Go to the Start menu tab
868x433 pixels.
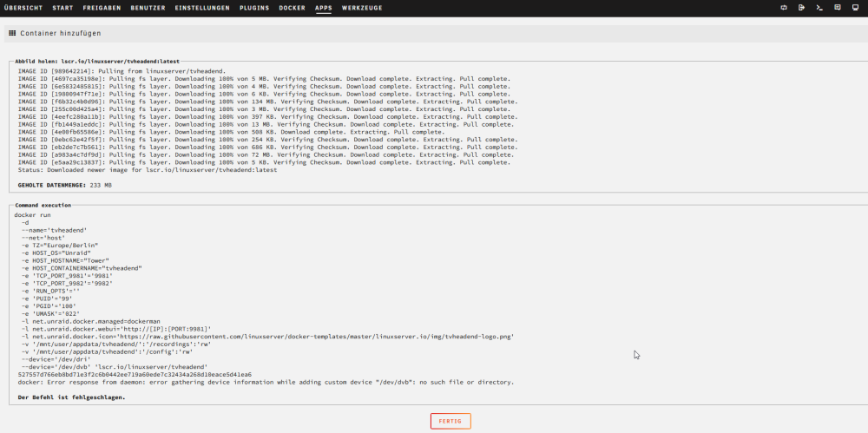[62, 9]
